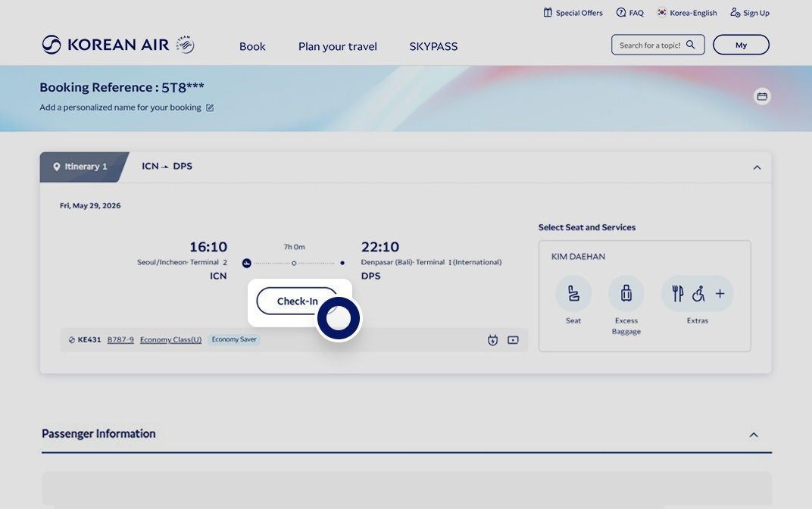812x509 pixels.
Task: Open the B787-9 aircraft link
Action: (120, 339)
